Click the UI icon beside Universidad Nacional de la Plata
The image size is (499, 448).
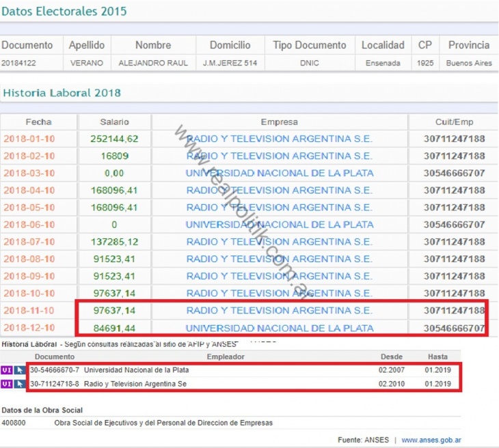coord(7,370)
